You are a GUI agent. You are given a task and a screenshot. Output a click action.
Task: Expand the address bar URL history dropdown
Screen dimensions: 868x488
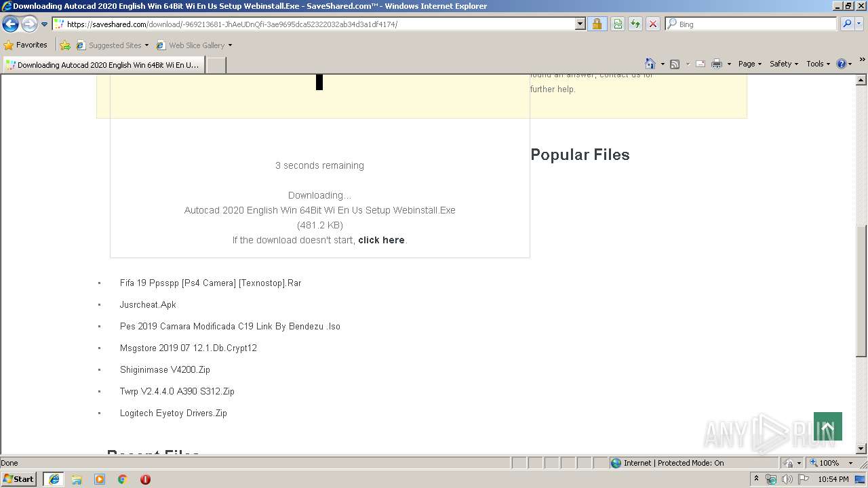tap(580, 24)
